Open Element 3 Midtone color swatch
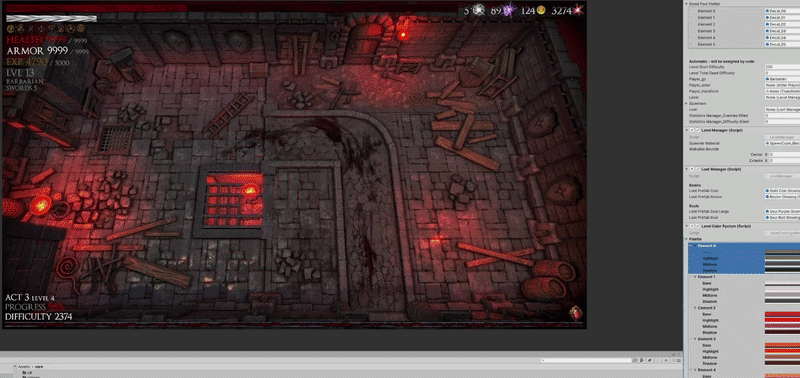The height and width of the screenshot is (378, 800). click(x=782, y=358)
